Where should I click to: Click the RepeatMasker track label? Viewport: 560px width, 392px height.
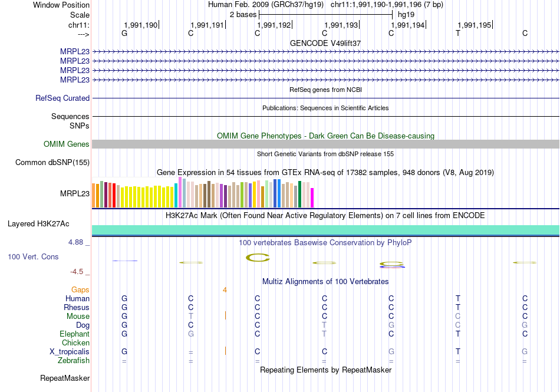coord(65,378)
